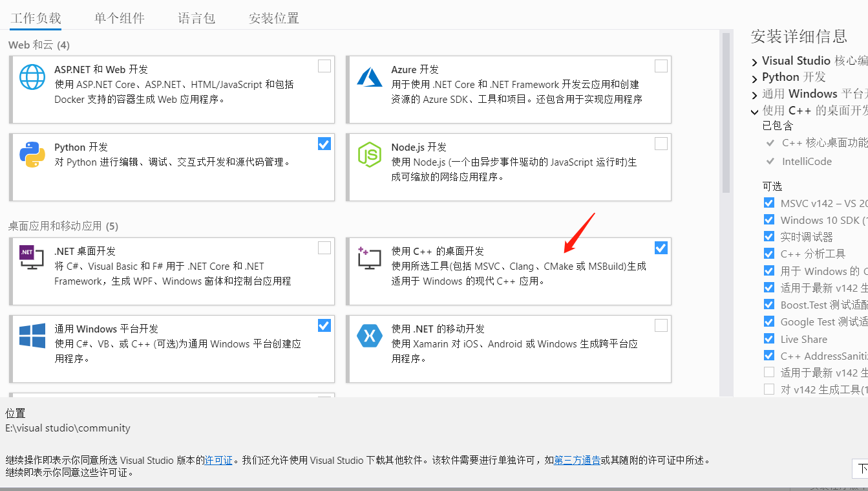Uncheck the 实时调试器 optional component

point(769,237)
